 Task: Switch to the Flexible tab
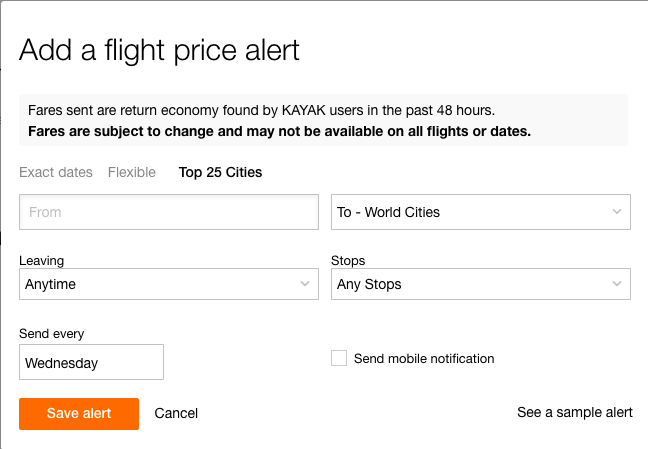click(x=132, y=172)
